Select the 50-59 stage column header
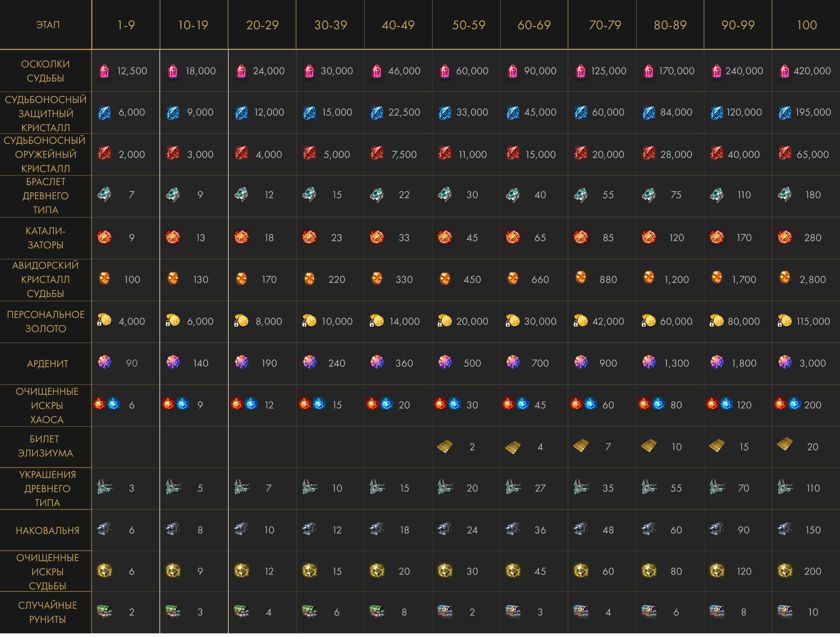 point(469,25)
